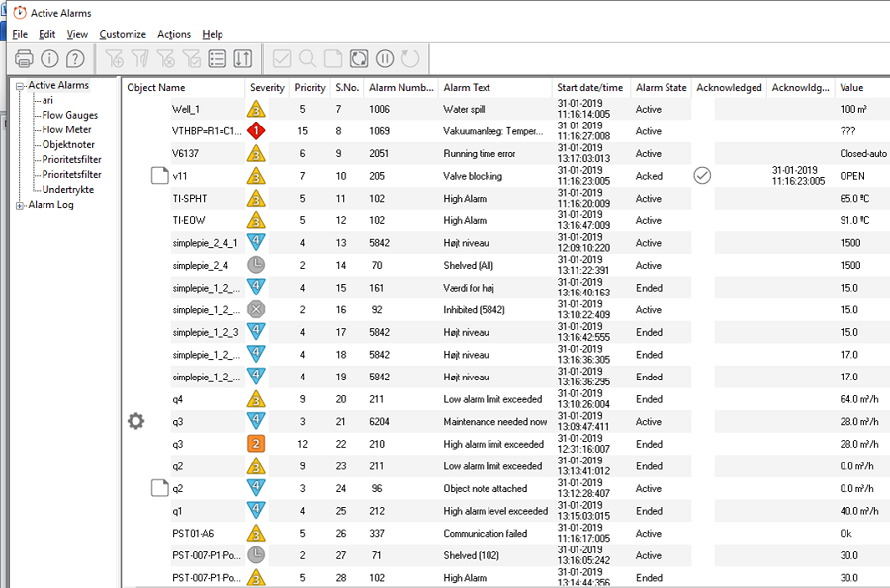This screenshot has height=588, width=890.
Task: Expand the Alarm Log tree node
Action: coord(20,205)
